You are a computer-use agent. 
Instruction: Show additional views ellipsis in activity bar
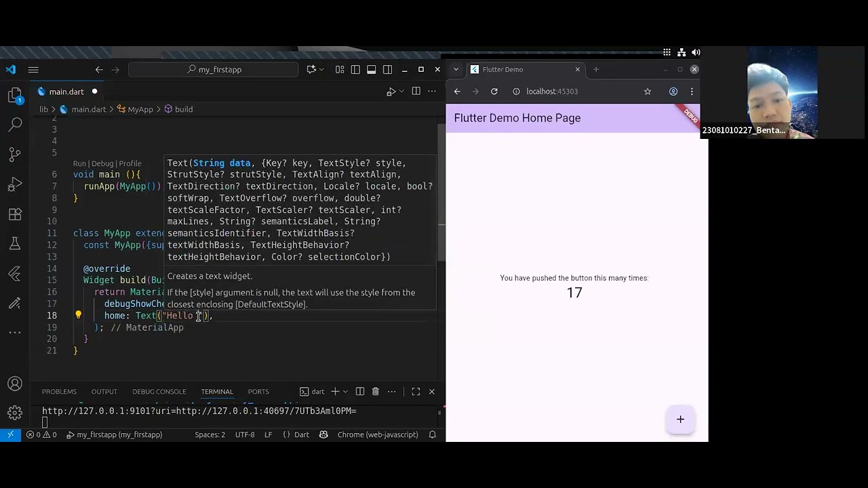(x=15, y=332)
